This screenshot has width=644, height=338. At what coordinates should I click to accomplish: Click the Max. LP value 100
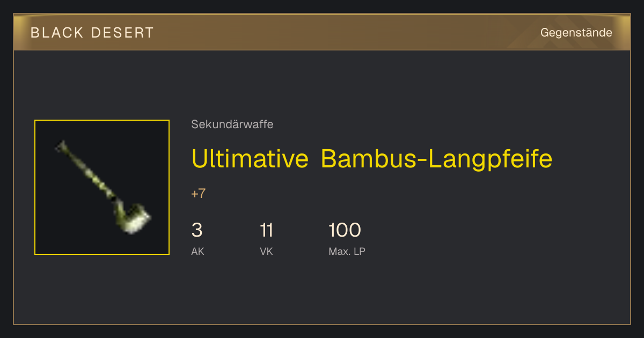coord(345,230)
